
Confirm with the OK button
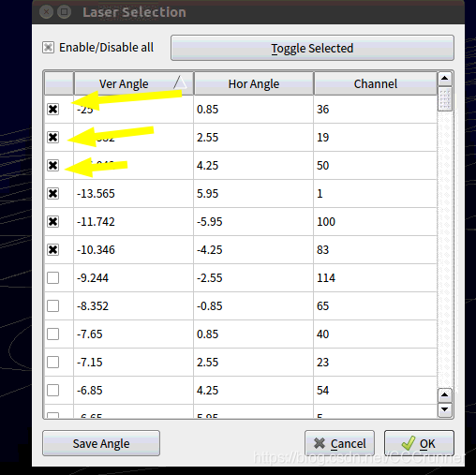[x=419, y=443]
